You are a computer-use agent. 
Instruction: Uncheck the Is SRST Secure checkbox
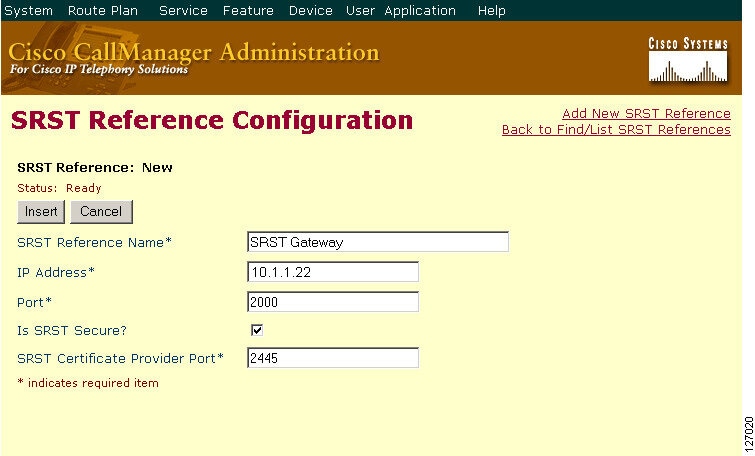[257, 330]
